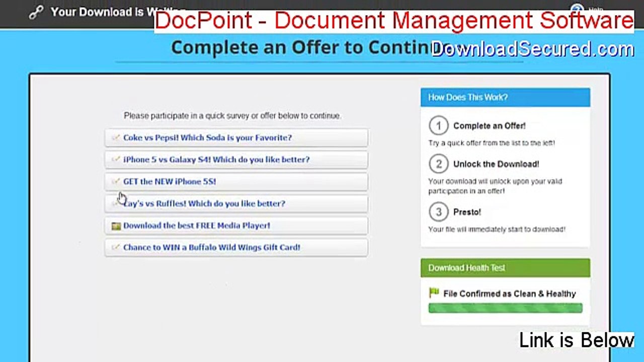Open the iPhone 5 vs Galaxy S4 offer
644x362 pixels.
coord(236,160)
